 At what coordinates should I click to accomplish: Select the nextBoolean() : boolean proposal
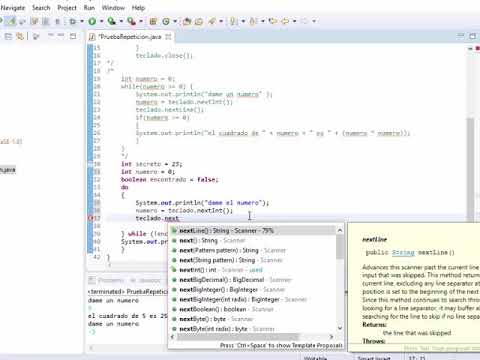click(252, 309)
